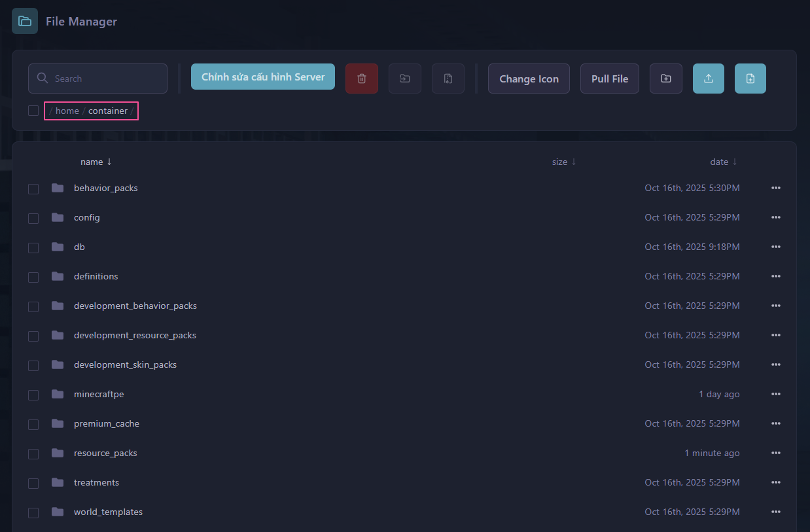This screenshot has height=532, width=810.
Task: Click the red trash delete icon
Action: click(x=361, y=79)
